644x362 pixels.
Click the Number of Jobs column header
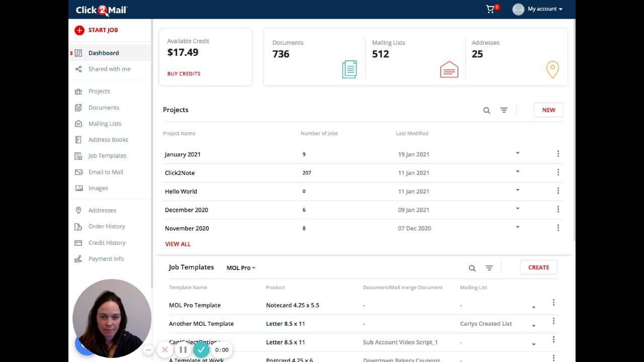tap(319, 133)
